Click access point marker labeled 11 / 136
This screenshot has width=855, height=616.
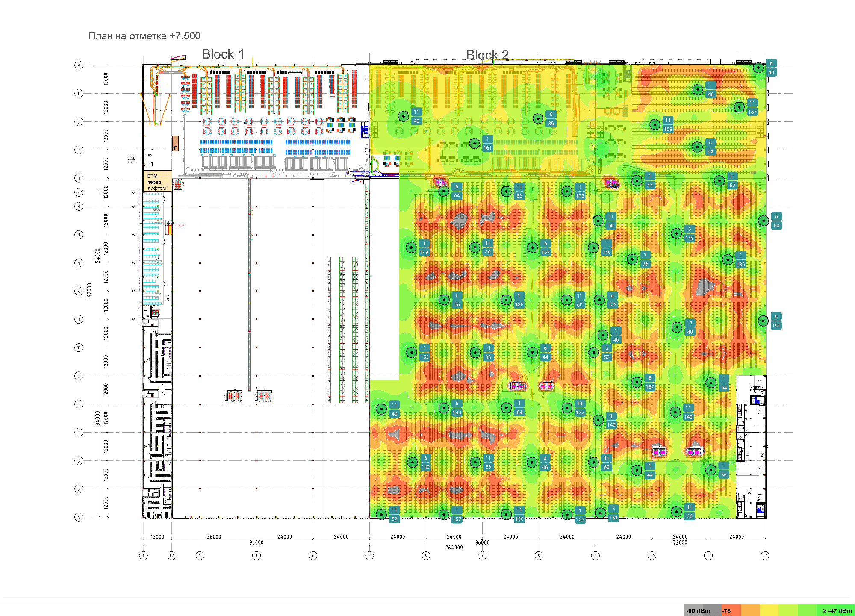pyautogui.click(x=506, y=514)
